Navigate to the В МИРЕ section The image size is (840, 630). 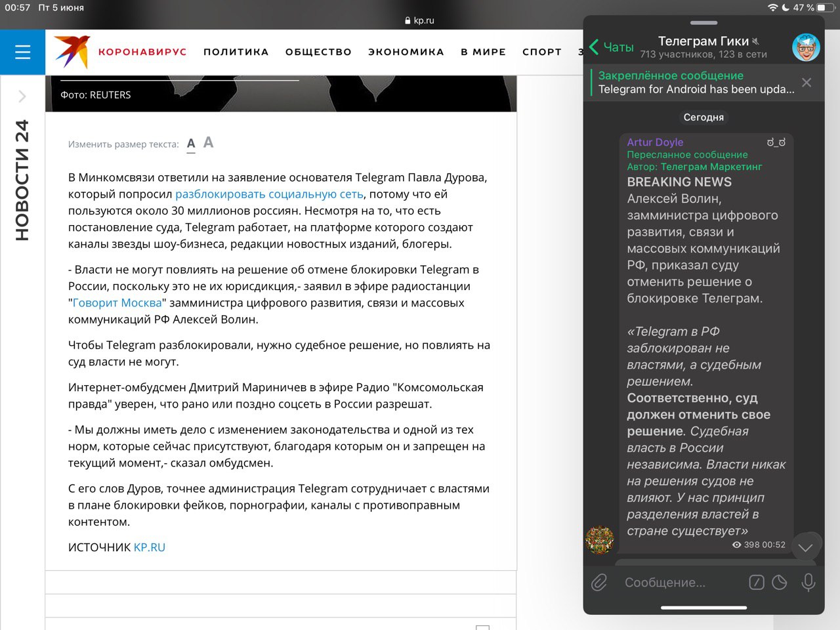pos(484,52)
